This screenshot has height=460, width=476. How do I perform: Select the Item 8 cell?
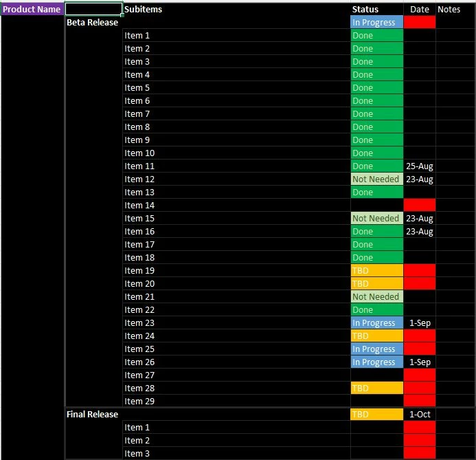pos(236,127)
